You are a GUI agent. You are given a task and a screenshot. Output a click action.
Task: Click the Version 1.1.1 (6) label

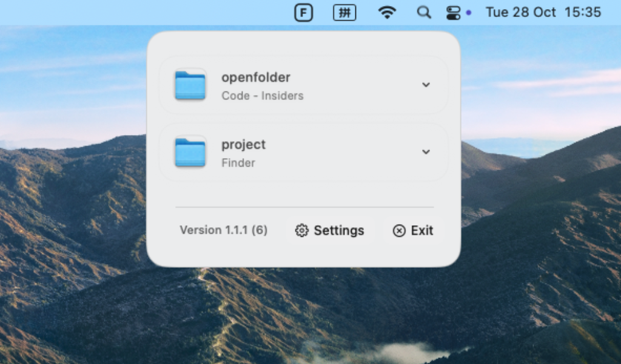pos(224,230)
